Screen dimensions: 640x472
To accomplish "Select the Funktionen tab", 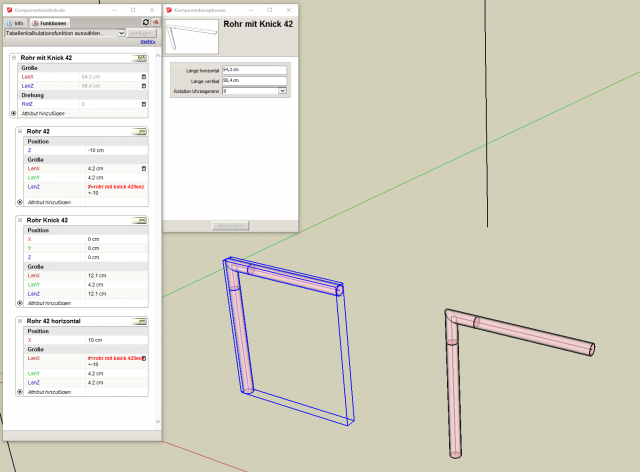I will (49, 21).
